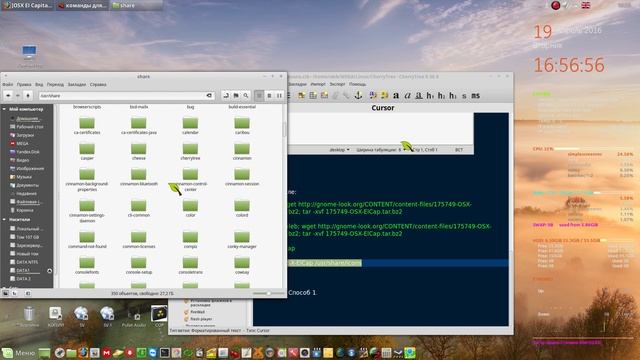Select the cowsay folder
This screenshot has width=640, height=360.
coord(242,266)
